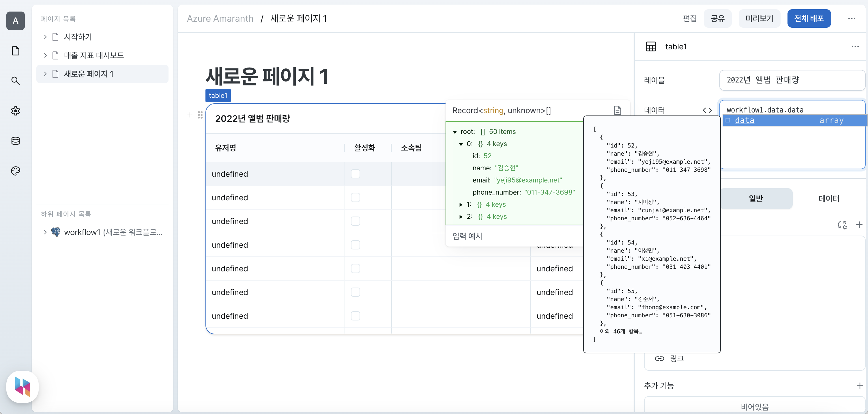Image resolution: width=868 pixels, height=414 pixels.
Task: Switch to 편집 mode
Action: click(x=690, y=18)
